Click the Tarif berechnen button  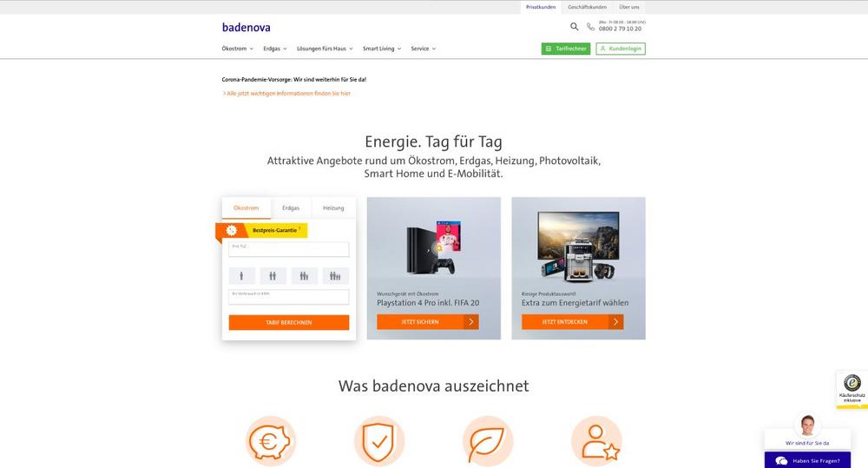289,322
